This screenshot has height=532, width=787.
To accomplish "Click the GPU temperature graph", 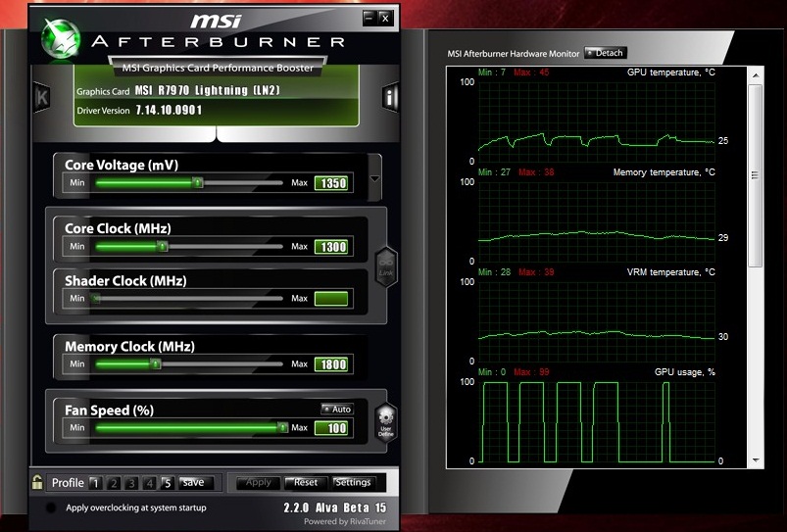I will click(596, 121).
